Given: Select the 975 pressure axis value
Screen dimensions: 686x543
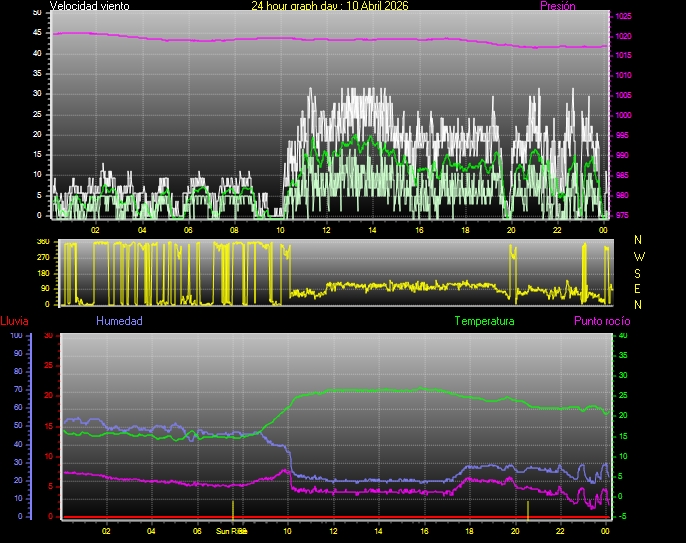Looking at the screenshot, I should point(623,215).
